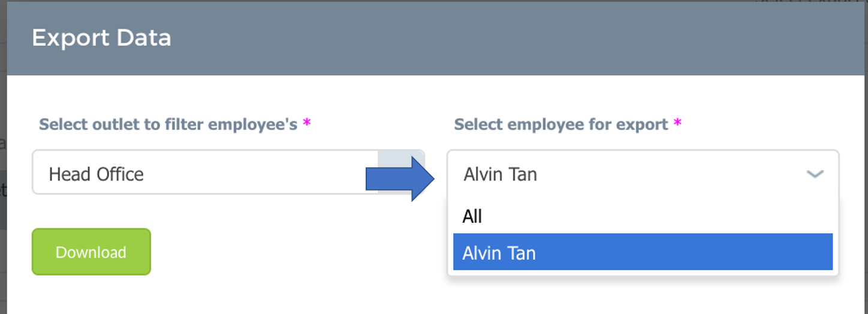This screenshot has height=314, width=868.
Task: Choose the All option in employee list
Action: point(643,216)
